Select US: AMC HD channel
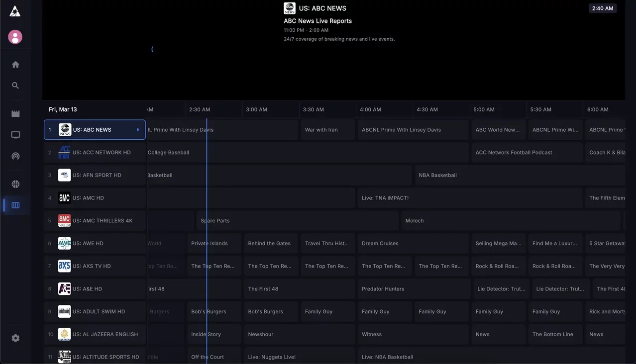 (95, 198)
